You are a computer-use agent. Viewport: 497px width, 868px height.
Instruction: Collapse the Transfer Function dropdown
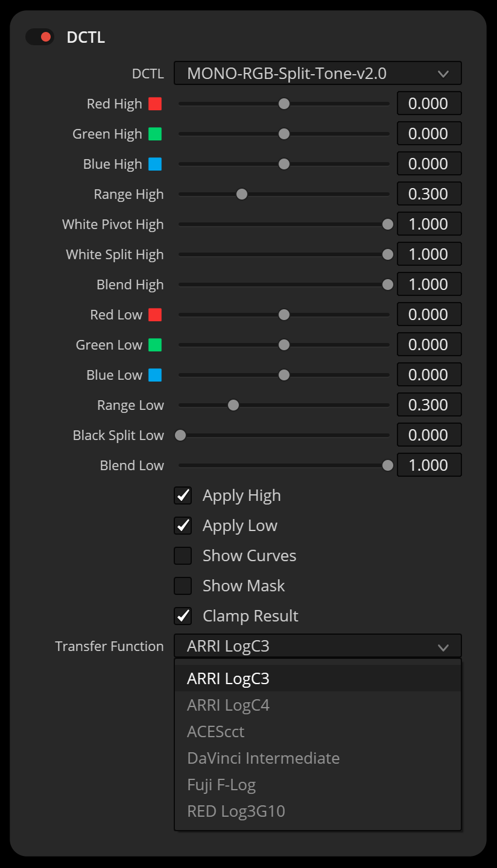317,646
